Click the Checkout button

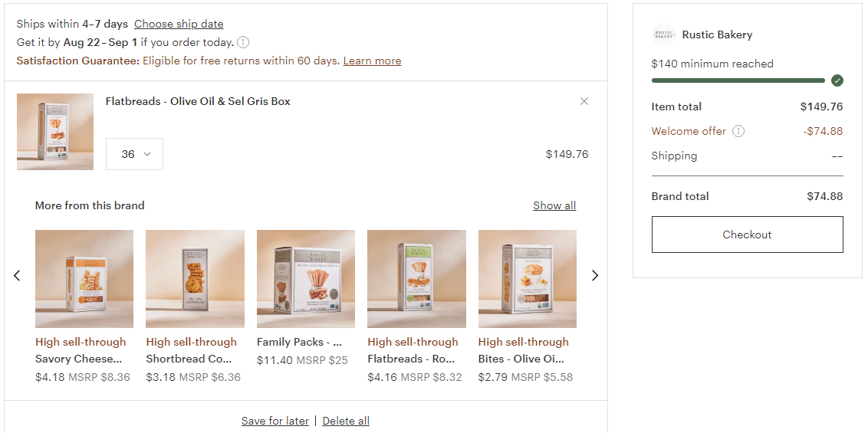[x=747, y=235]
